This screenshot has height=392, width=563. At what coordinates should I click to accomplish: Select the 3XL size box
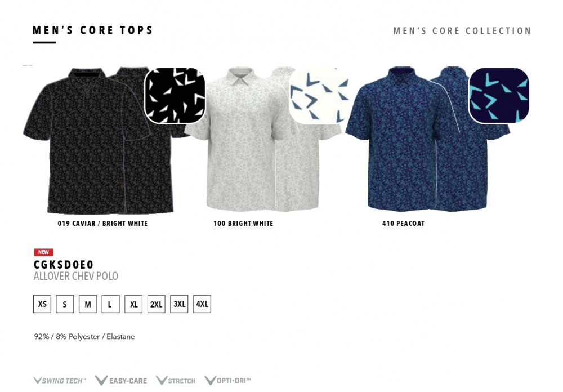pos(179,304)
